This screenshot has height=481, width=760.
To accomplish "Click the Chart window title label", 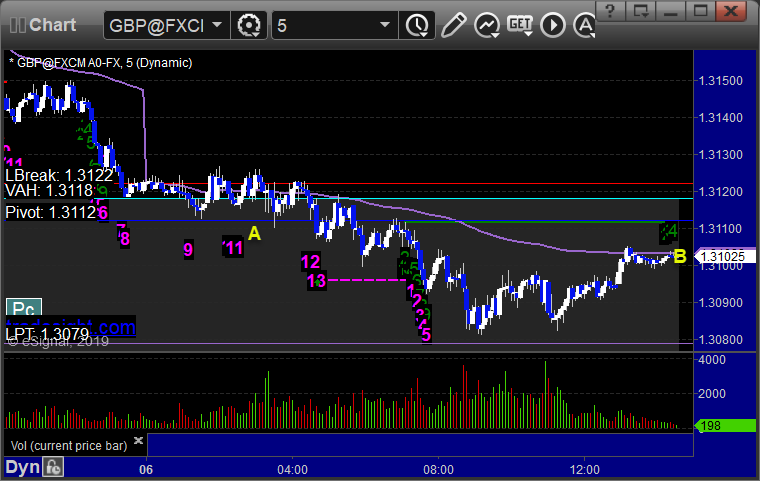I will click(52, 25).
